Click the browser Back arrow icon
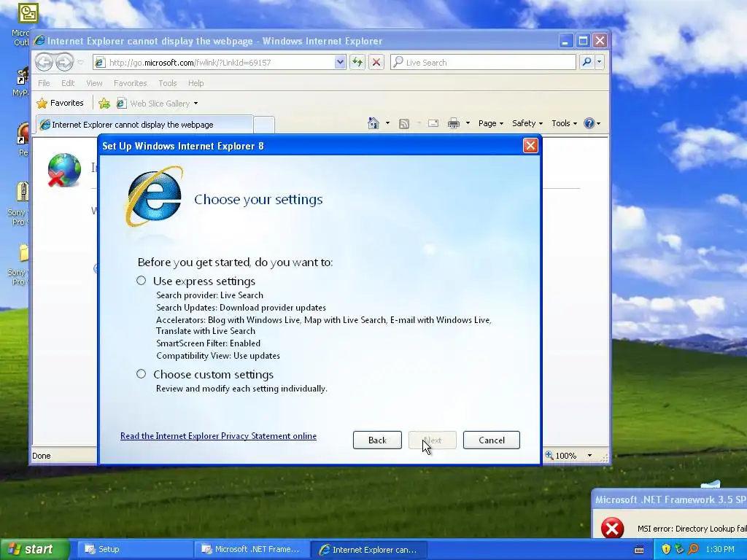 [44, 62]
